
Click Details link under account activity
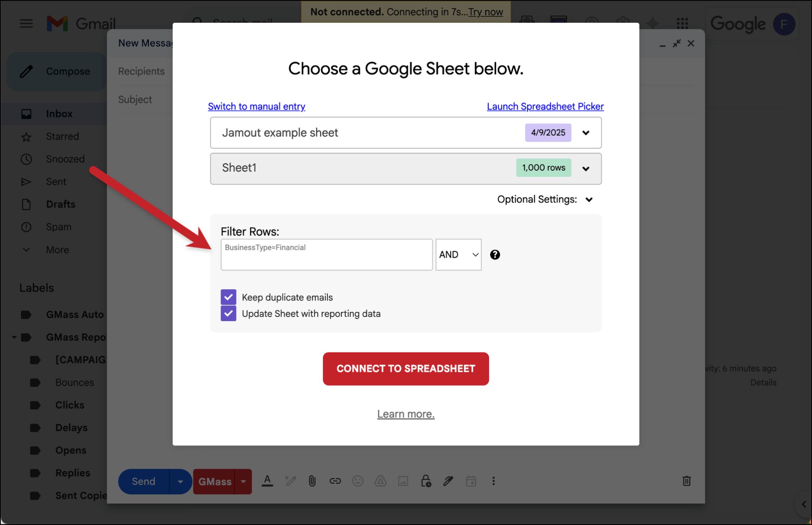(x=763, y=382)
